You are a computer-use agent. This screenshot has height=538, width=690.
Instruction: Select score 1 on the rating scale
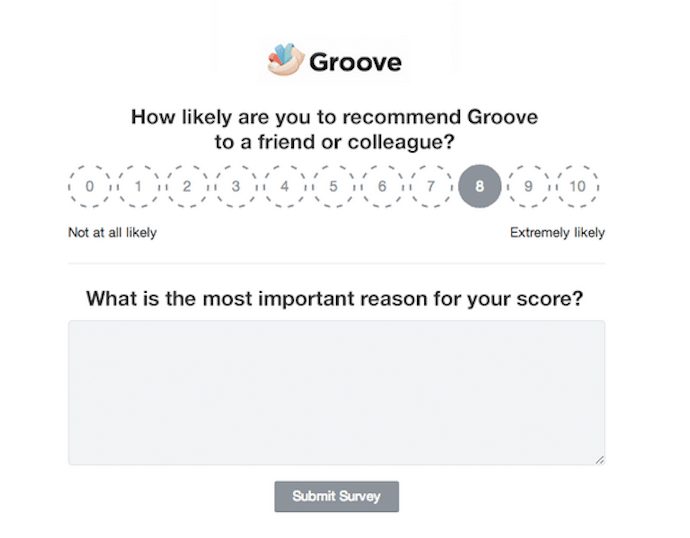click(139, 187)
